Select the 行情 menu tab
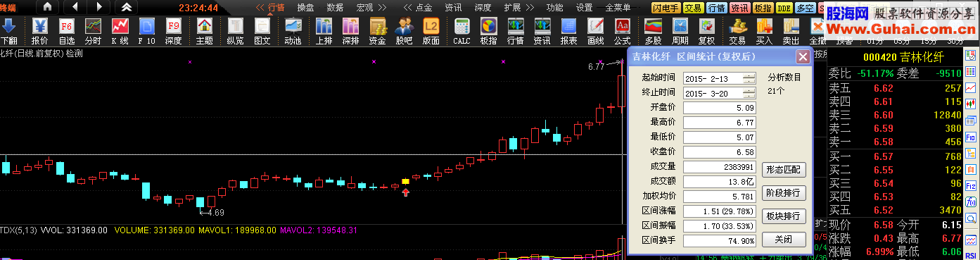 point(276,8)
